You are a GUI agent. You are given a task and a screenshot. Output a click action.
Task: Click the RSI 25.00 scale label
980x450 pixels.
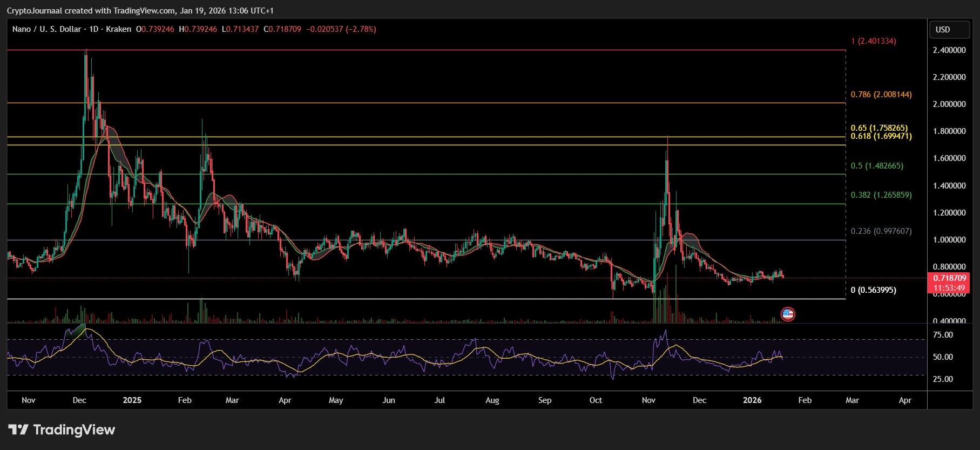[x=943, y=379]
